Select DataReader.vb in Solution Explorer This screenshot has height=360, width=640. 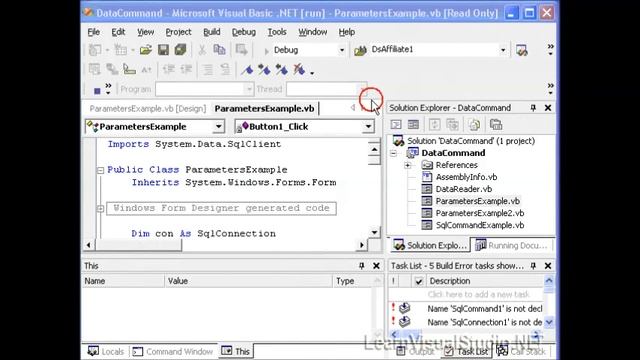tap(464, 189)
